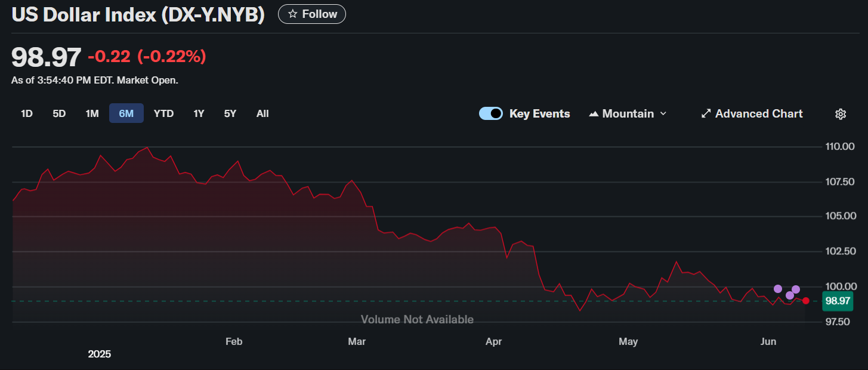868x370 pixels.
Task: Select the 1D time range
Action: (x=27, y=113)
